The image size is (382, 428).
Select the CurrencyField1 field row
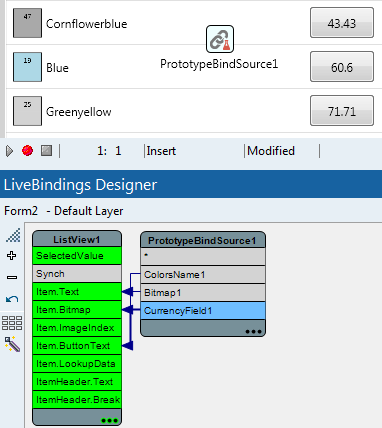pyautogui.click(x=203, y=311)
